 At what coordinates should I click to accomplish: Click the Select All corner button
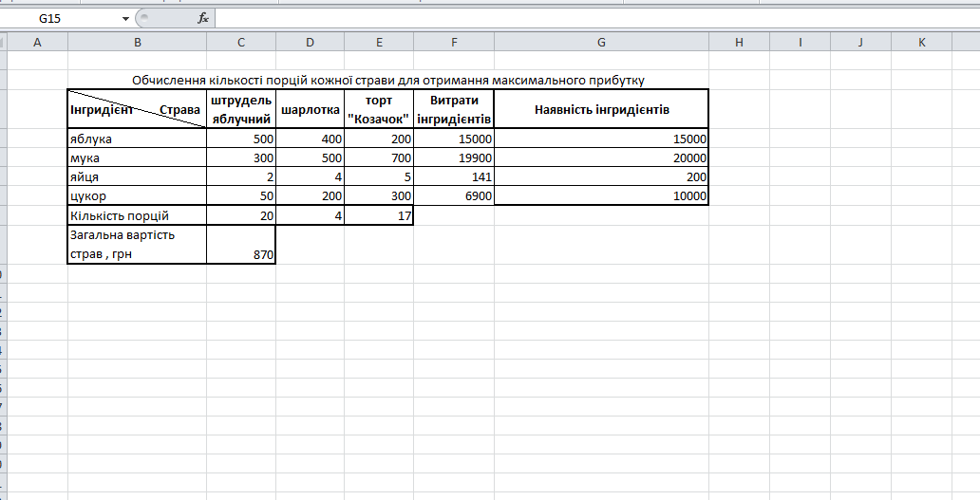[x=3, y=42]
